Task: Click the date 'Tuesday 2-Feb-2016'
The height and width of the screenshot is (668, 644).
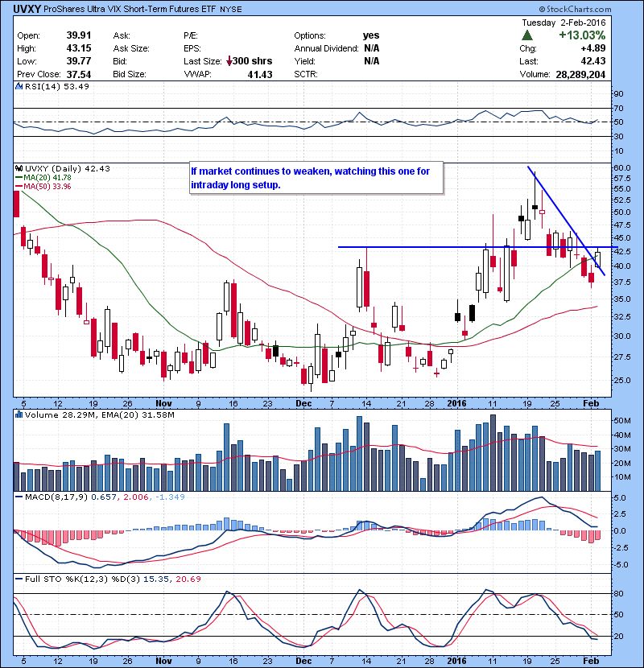Action: (563, 23)
